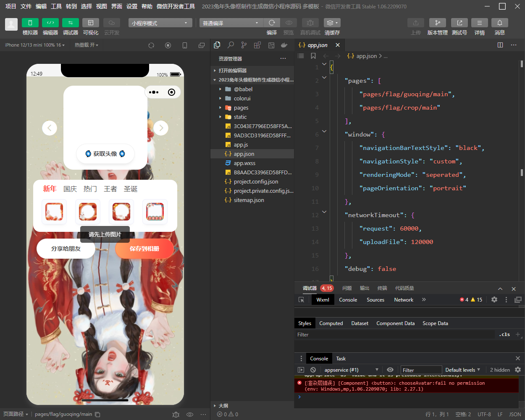Open search icon in the explorer sidebar
Image resolution: width=525 pixels, height=420 pixels.
(x=231, y=45)
